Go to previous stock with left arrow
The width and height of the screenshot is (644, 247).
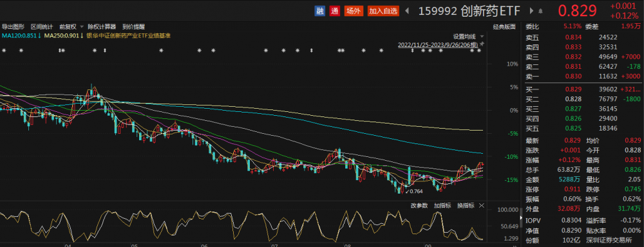[407, 11]
